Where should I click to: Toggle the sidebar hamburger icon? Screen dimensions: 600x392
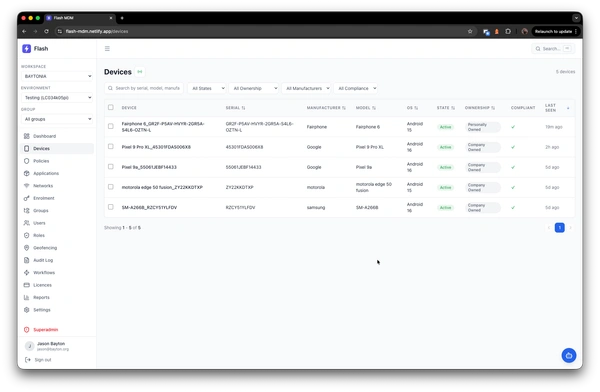[107, 49]
